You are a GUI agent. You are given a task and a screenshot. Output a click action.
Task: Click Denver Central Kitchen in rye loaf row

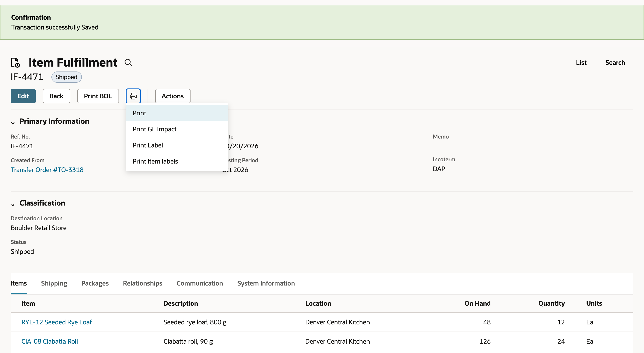point(337,322)
